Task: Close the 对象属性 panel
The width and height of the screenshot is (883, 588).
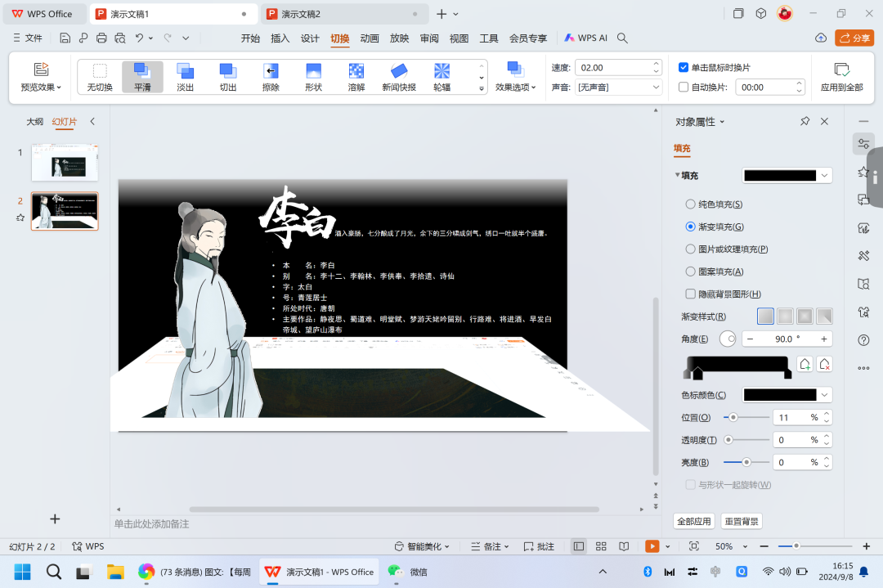Action: (x=824, y=121)
